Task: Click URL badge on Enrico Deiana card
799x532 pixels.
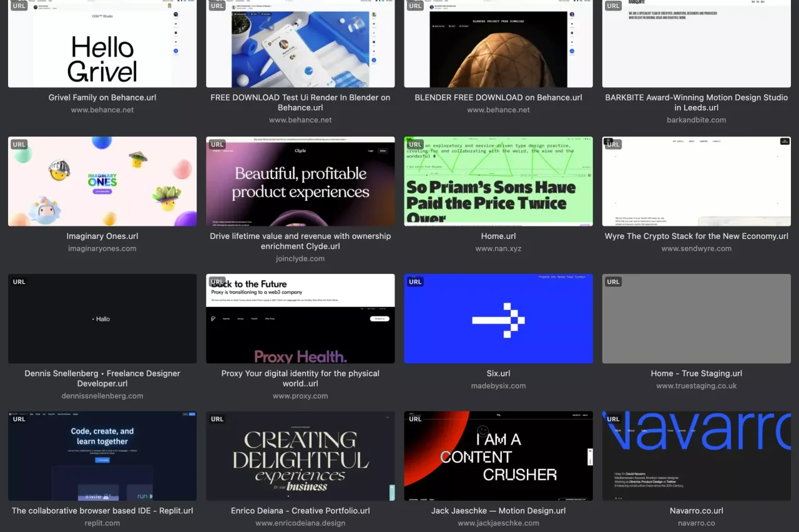Action: click(x=217, y=419)
